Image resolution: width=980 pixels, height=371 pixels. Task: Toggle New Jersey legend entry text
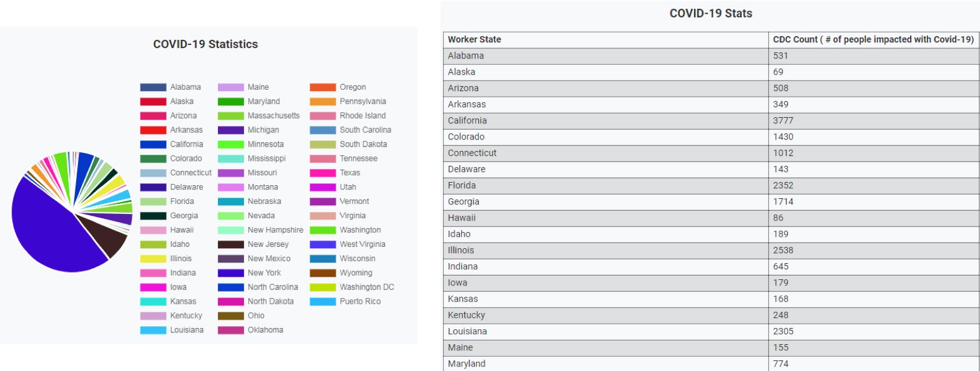pyautogui.click(x=268, y=244)
